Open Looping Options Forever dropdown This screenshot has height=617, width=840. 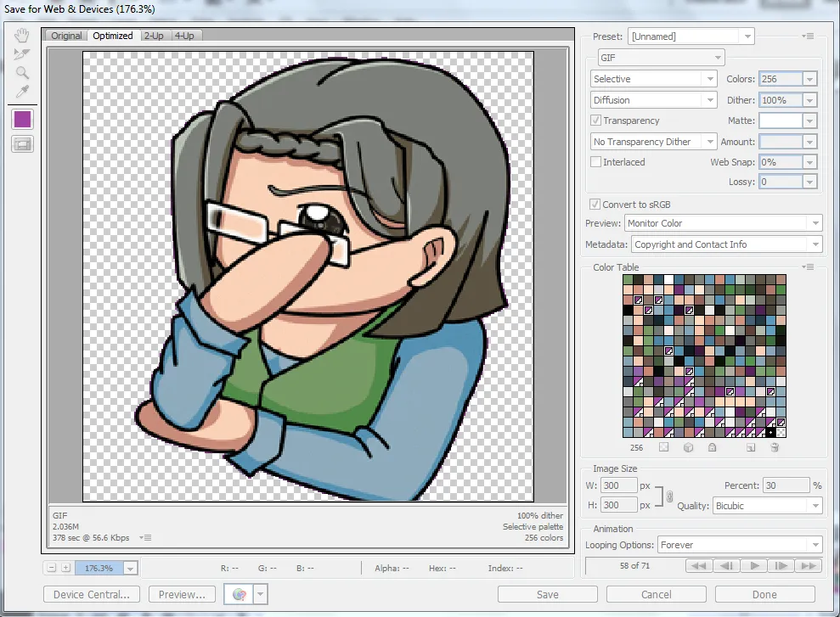(739, 545)
